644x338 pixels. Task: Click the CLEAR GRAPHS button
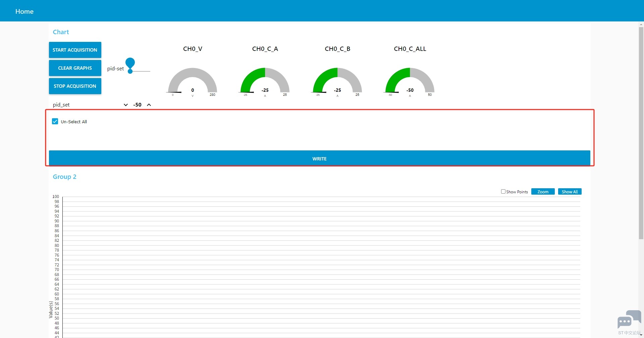(x=75, y=68)
